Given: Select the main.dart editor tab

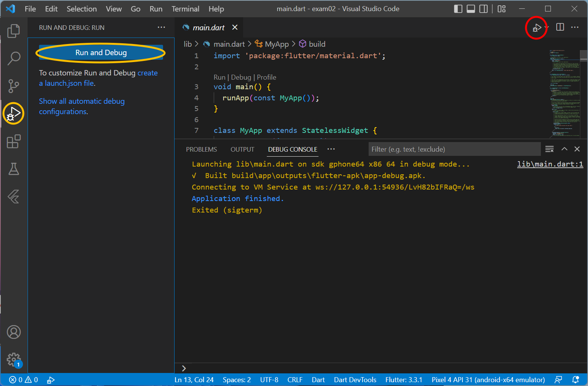Looking at the screenshot, I should click(209, 27).
